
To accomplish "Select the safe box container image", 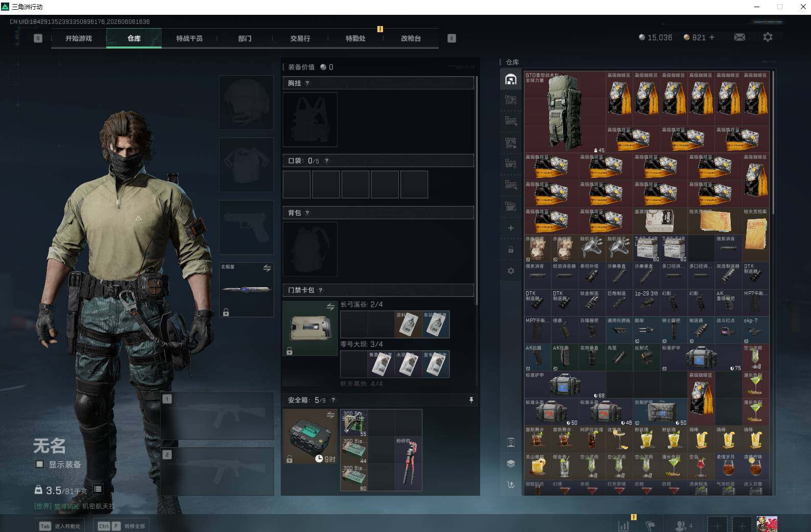I will [x=310, y=436].
